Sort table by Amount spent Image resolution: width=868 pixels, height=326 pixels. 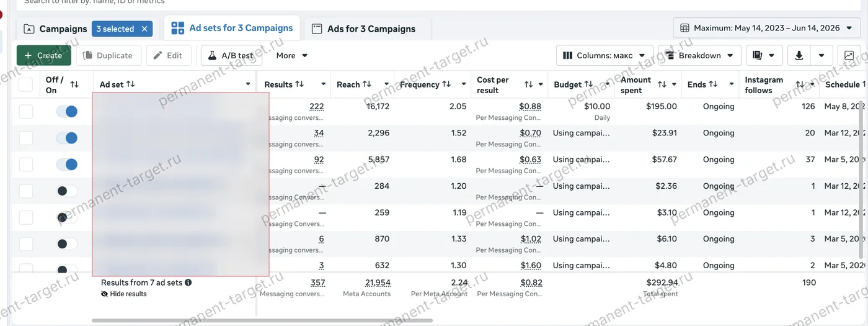pos(662,84)
